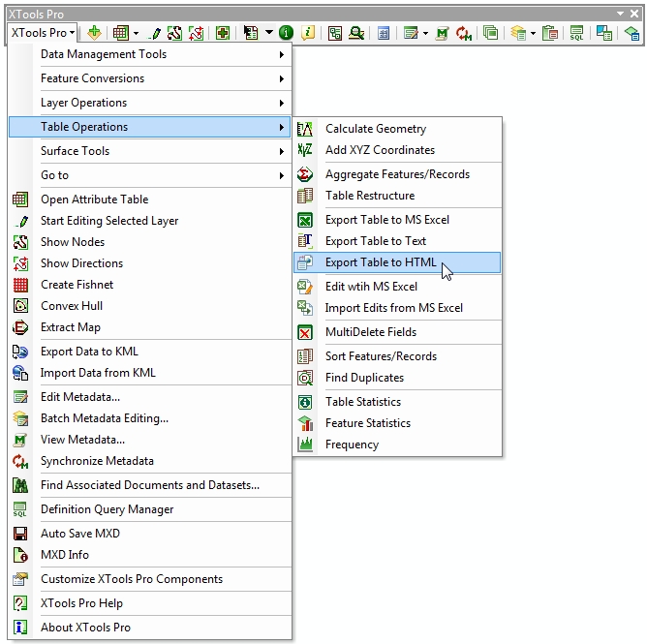Image resolution: width=647 pixels, height=644 pixels.
Task: Run Find Duplicates
Action: [x=397, y=378]
